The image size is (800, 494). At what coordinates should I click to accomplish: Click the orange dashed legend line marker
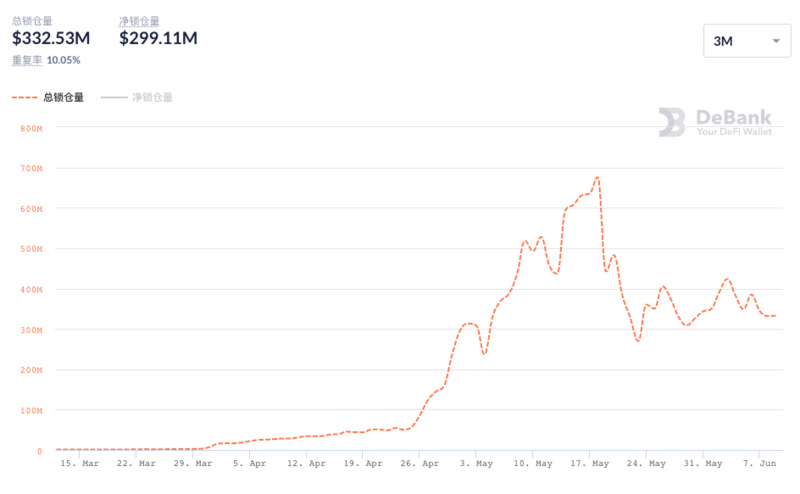pyautogui.click(x=24, y=97)
